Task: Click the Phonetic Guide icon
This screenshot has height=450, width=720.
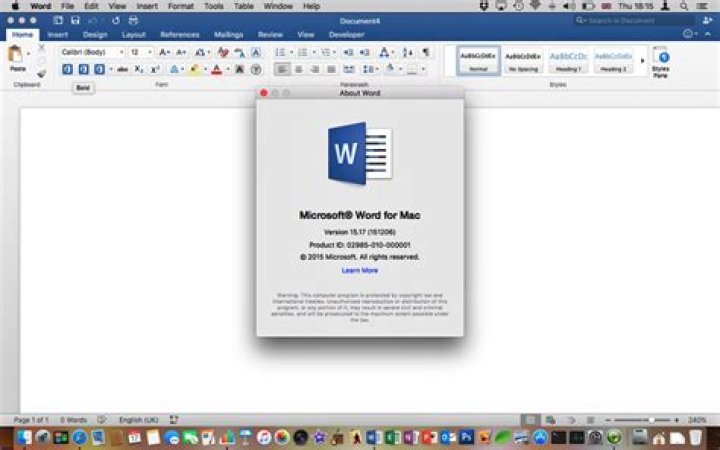Action: pyautogui.click(x=239, y=52)
